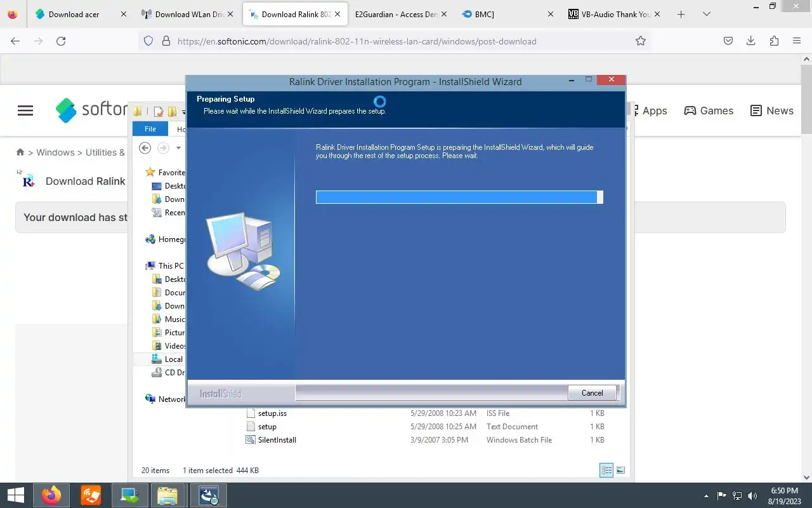Open Videos folder under This PC

pyautogui.click(x=169, y=346)
